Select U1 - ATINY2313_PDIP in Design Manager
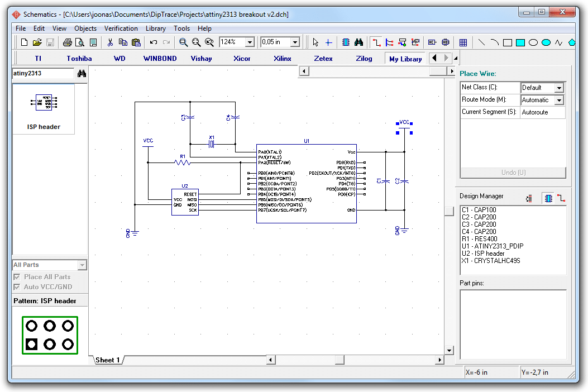588x392 pixels. (x=493, y=246)
